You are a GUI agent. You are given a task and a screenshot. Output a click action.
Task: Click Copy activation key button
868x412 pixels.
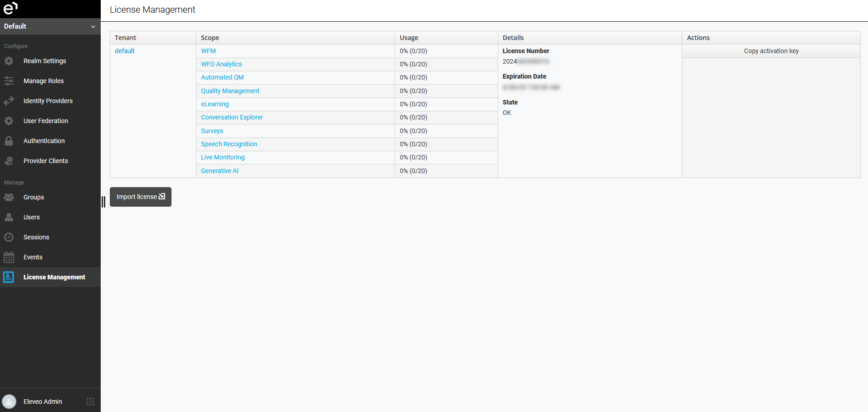(771, 51)
